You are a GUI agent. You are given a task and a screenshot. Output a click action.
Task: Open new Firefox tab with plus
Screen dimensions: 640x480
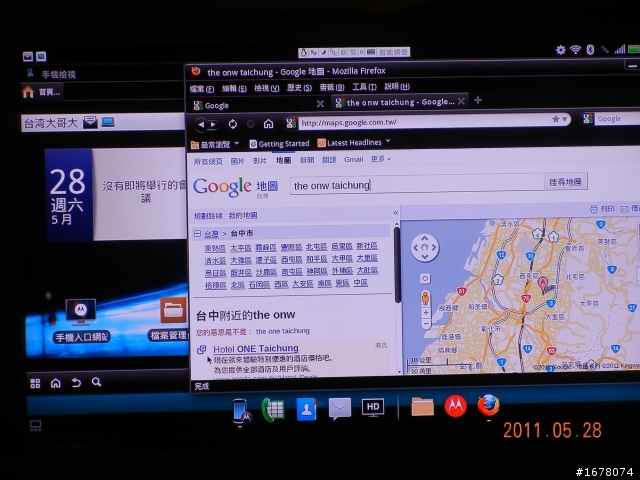pyautogui.click(x=478, y=100)
